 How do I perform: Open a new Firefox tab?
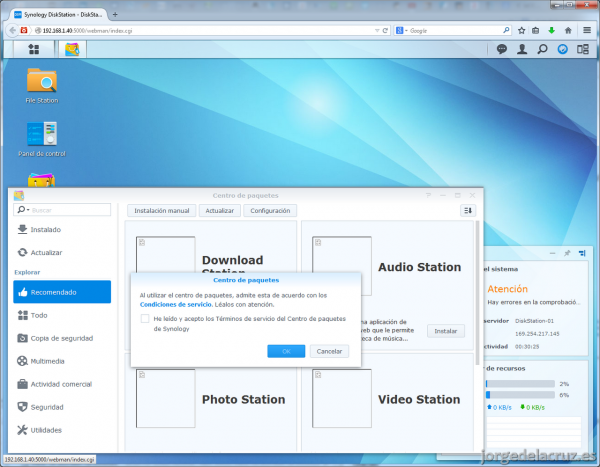coord(115,15)
